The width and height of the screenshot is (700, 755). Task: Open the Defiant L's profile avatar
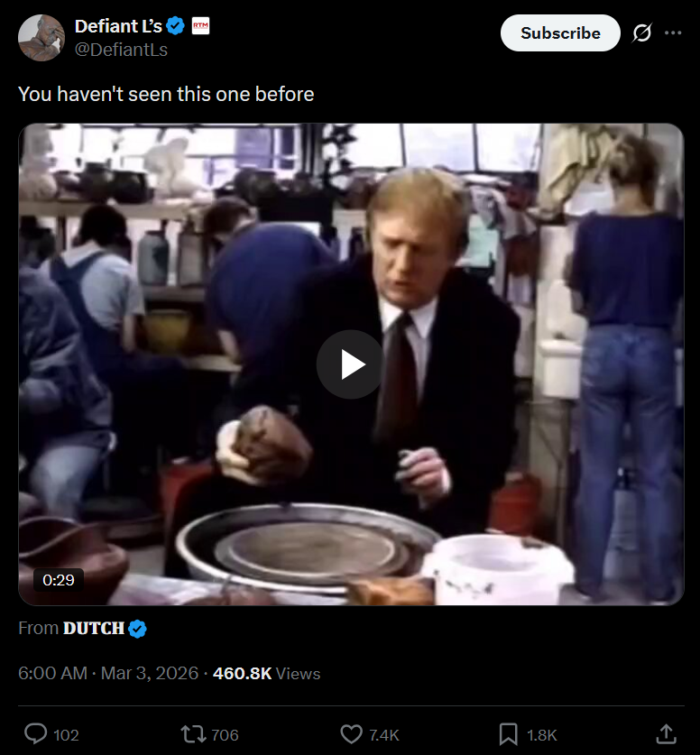coord(41,38)
